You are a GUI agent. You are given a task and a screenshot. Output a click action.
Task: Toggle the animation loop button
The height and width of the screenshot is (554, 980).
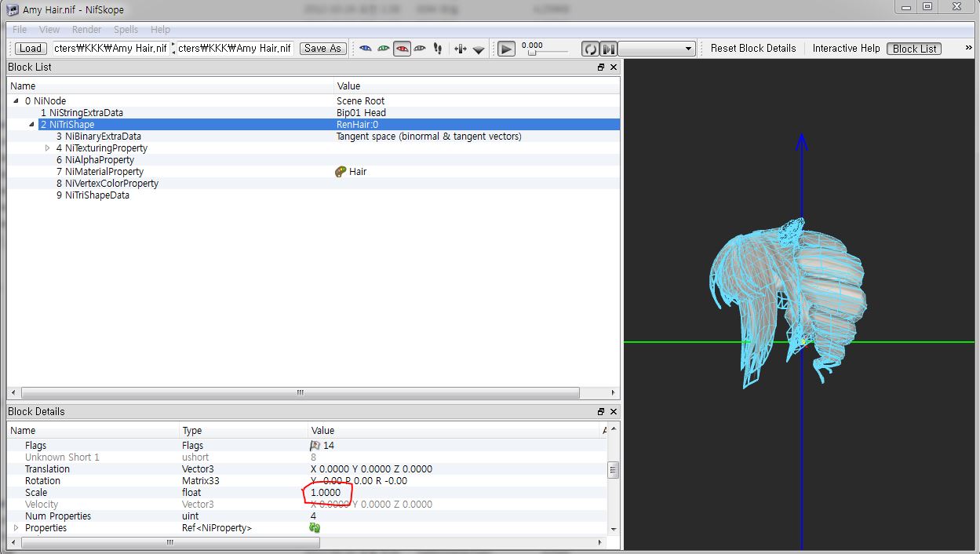[590, 49]
